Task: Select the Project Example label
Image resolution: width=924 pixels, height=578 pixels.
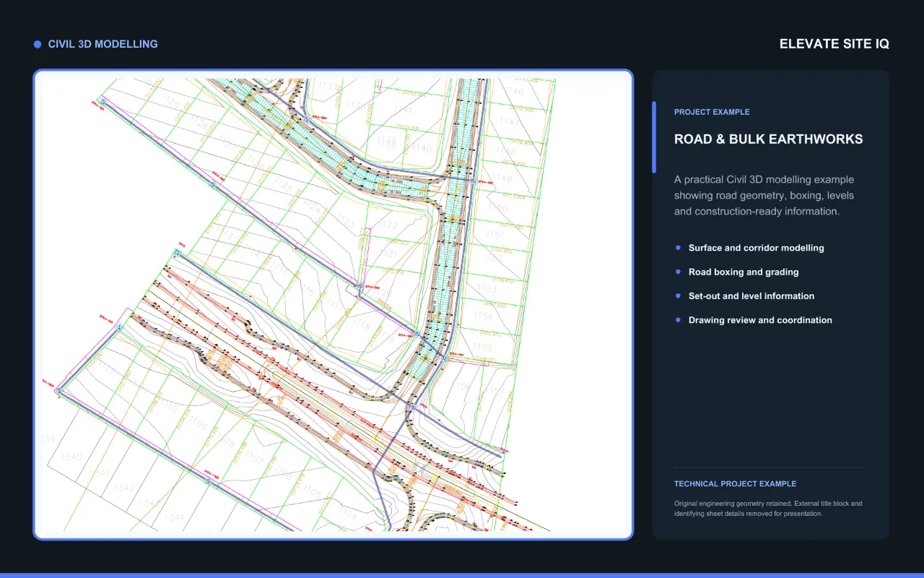Action: (x=712, y=112)
